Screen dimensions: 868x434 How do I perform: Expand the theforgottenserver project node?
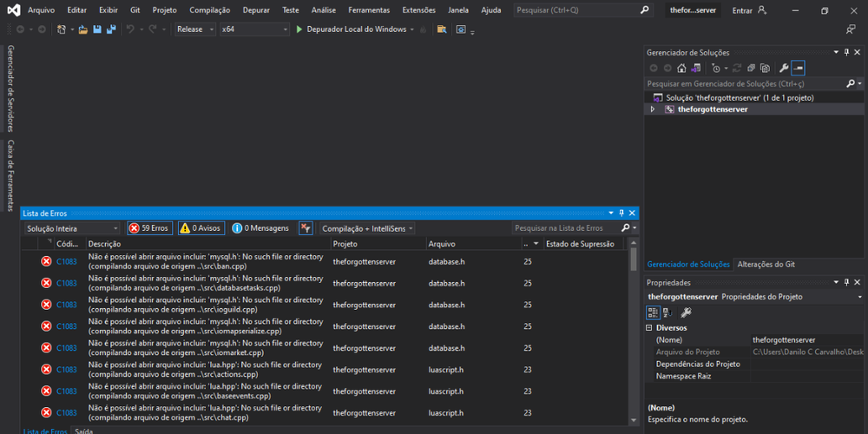653,109
